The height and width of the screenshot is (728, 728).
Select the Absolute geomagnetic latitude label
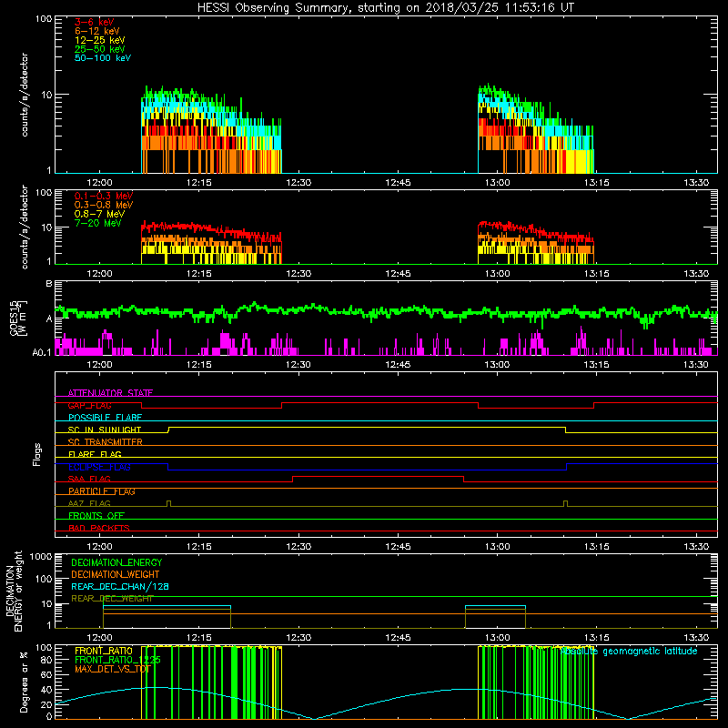tap(629, 652)
